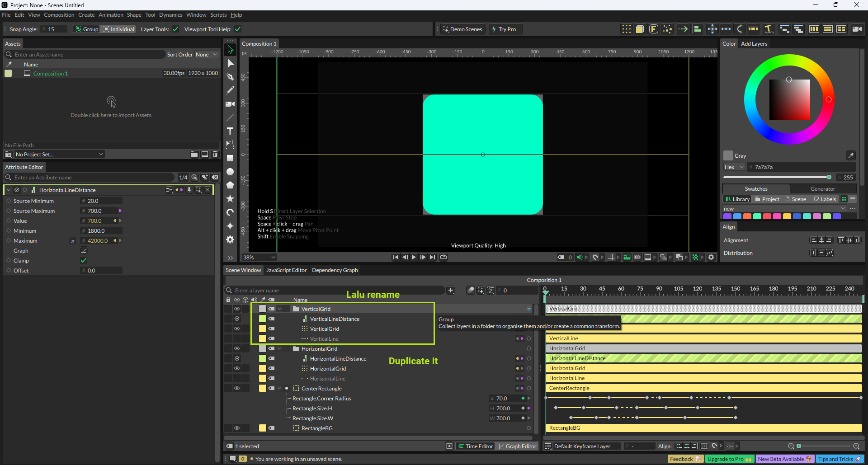Open the viewport zoom percentage dropdown

(x=259, y=257)
